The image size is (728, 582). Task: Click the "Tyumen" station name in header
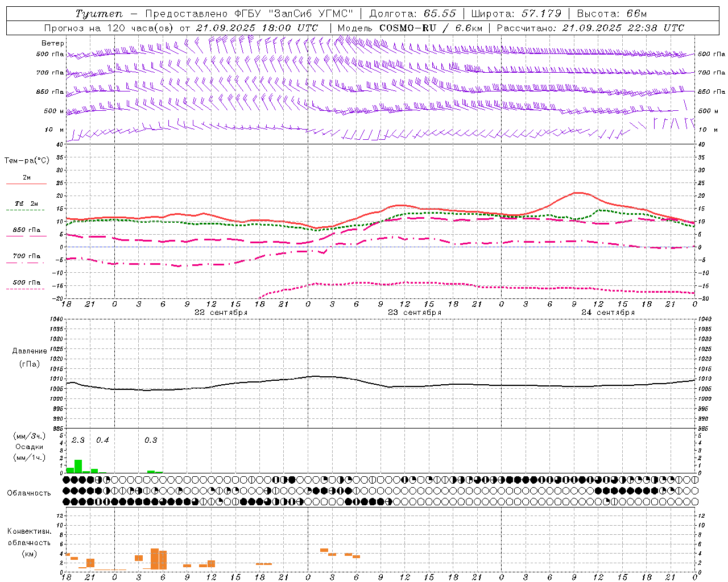(x=99, y=14)
